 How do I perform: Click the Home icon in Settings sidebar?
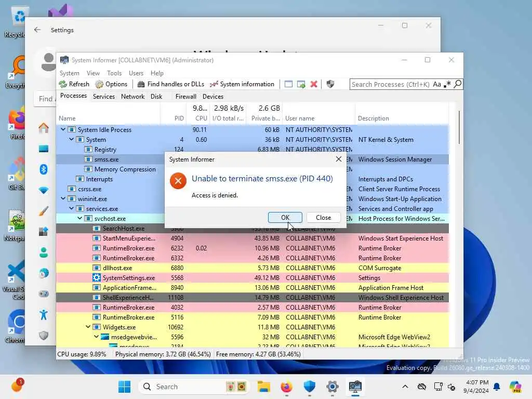click(x=44, y=128)
